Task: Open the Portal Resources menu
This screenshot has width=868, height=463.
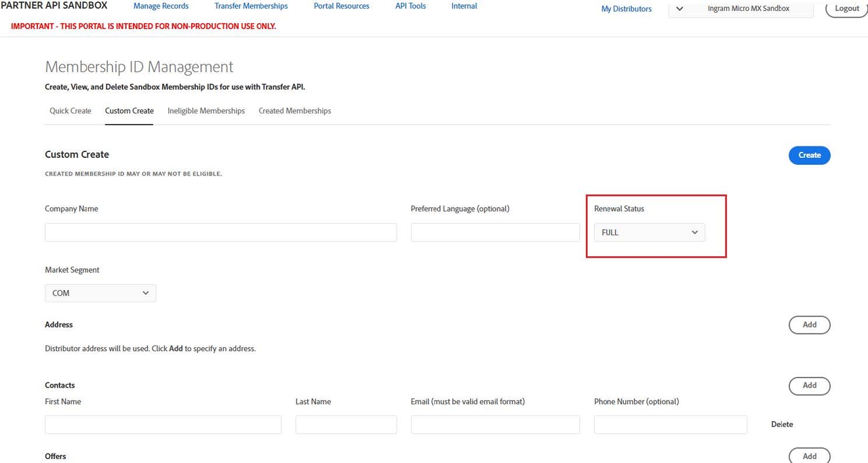Action: click(342, 6)
